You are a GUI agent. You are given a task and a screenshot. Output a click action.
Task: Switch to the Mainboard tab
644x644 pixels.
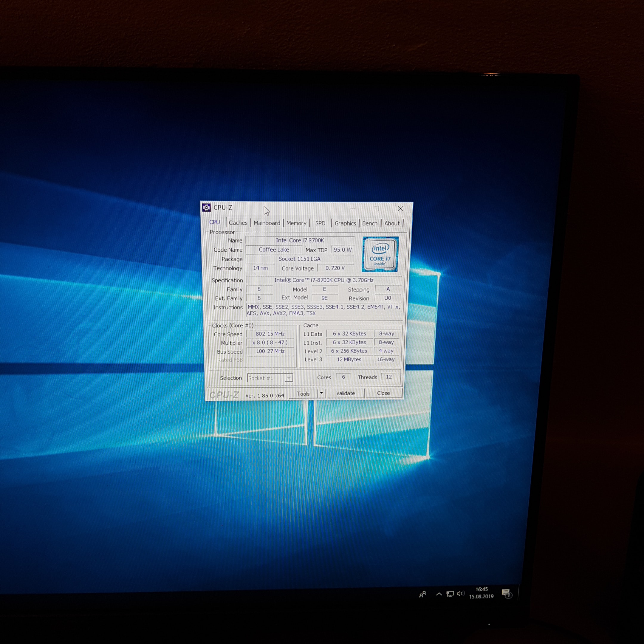coord(267,223)
